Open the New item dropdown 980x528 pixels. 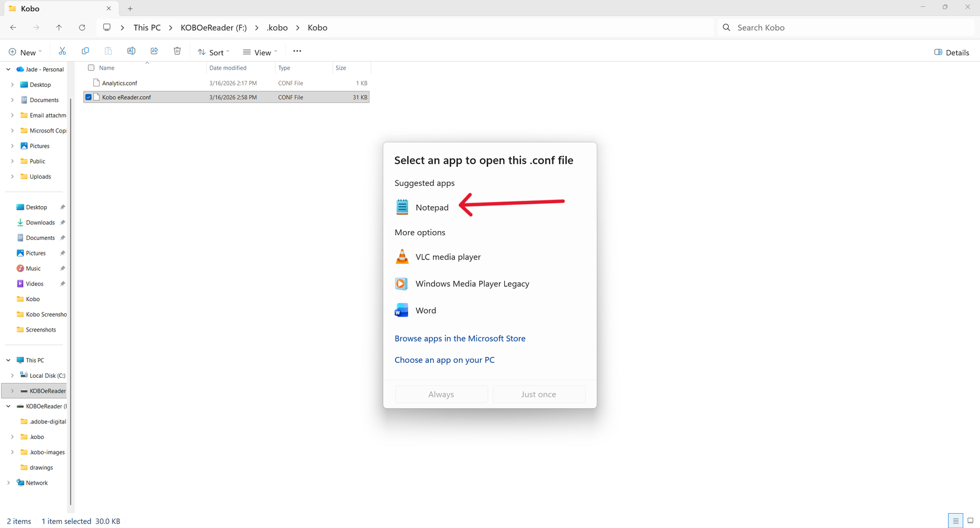[25, 52]
